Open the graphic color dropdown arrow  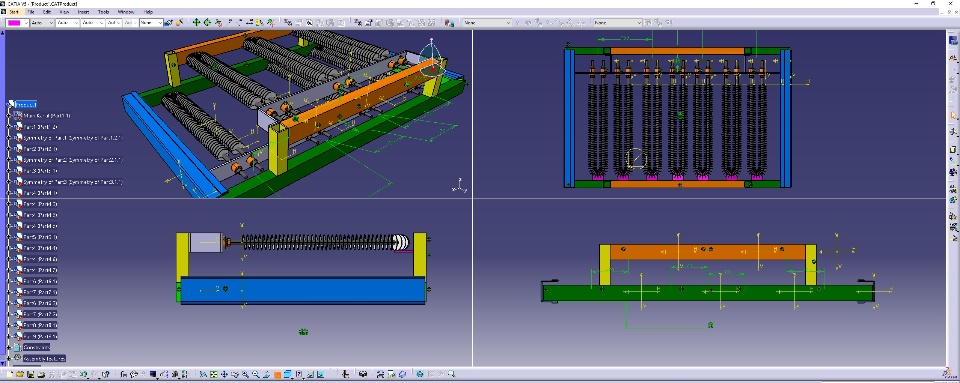pyautogui.click(x=26, y=23)
